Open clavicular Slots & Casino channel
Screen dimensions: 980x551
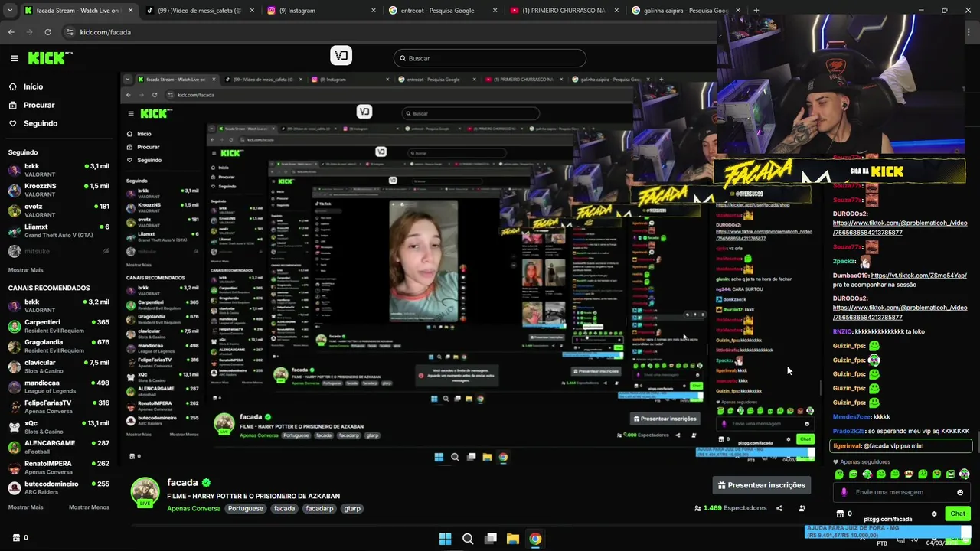tap(59, 367)
